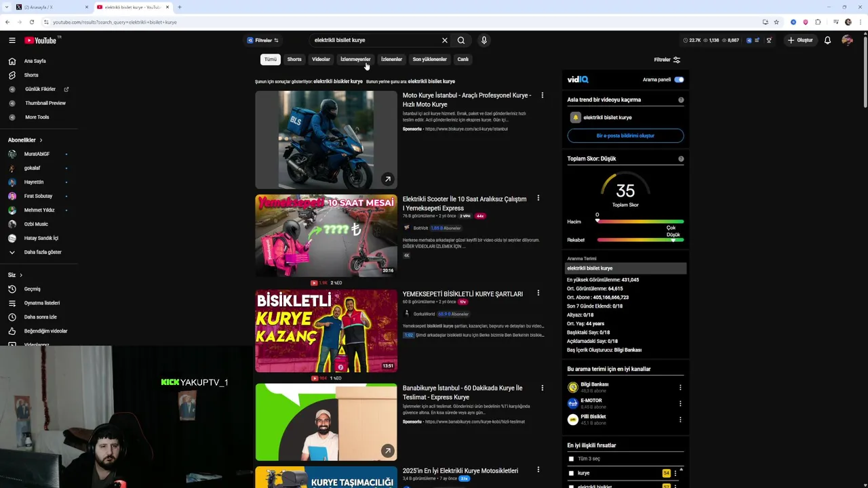Open options for the kurye keyword row
The image size is (868, 488).
(675, 473)
